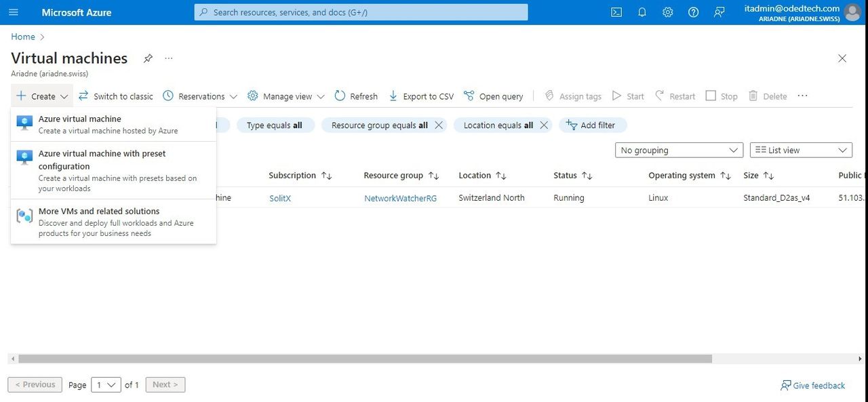Click the Standard_D2as_v4 size cell

[776, 198]
